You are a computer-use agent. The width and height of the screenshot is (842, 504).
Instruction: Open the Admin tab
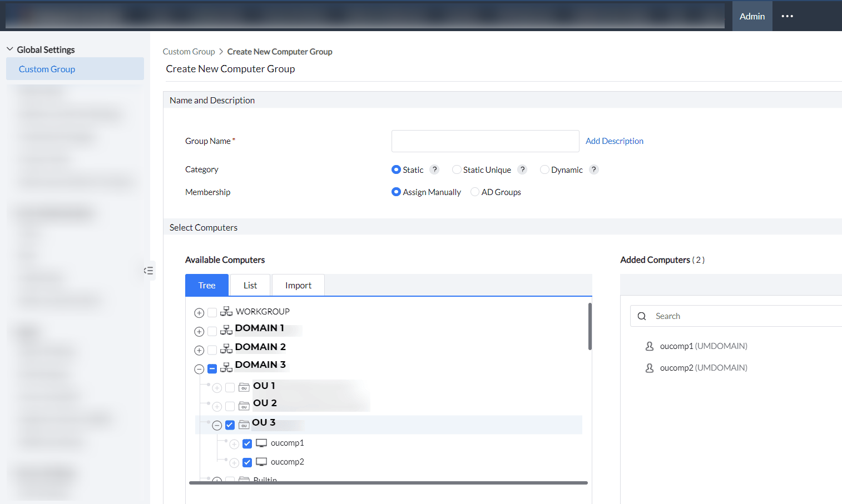point(752,16)
